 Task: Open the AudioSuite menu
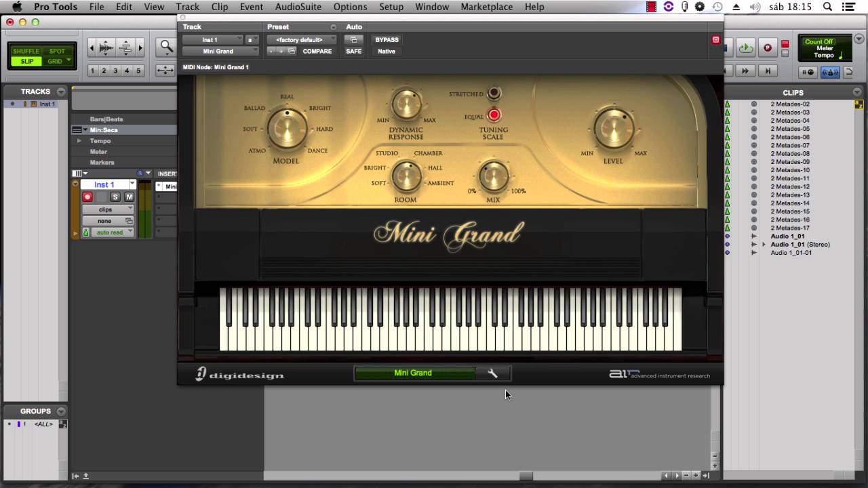click(x=298, y=7)
